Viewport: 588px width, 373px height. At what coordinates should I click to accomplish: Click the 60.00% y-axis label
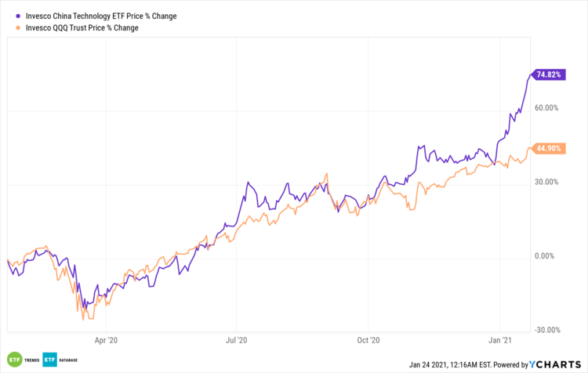click(546, 108)
